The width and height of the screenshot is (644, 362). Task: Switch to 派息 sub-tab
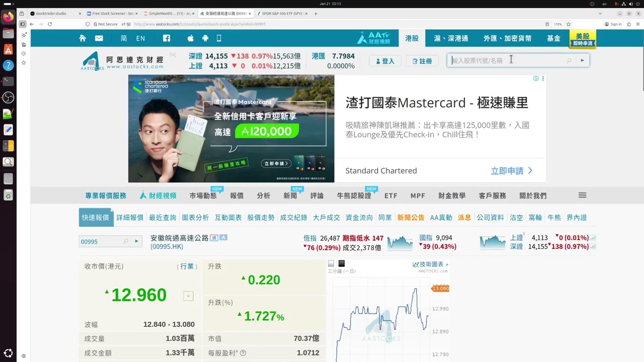point(464,218)
